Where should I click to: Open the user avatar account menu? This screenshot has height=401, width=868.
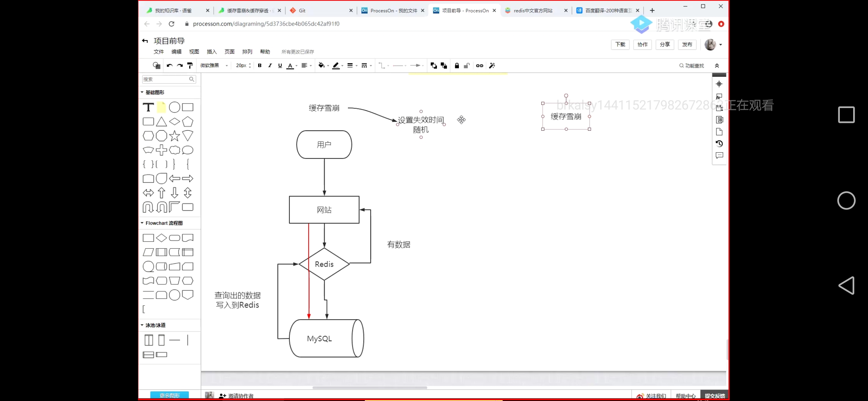click(x=713, y=45)
